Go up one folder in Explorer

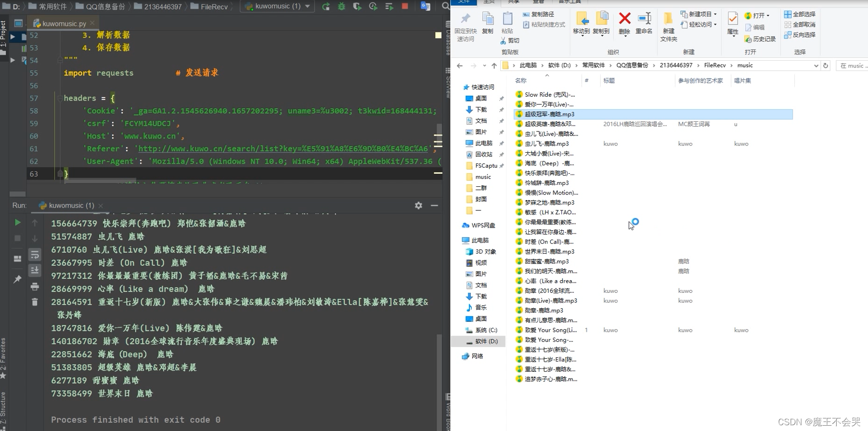pos(494,65)
